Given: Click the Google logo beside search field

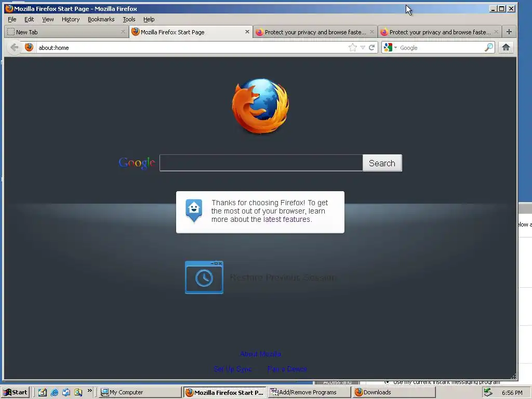Looking at the screenshot, I should click(137, 163).
